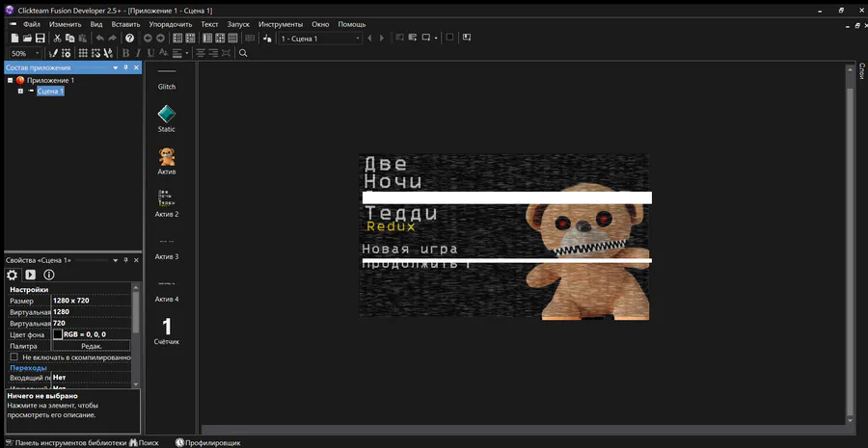Click the Zoom magnifier icon
The width and height of the screenshot is (868, 448).
[x=242, y=53]
